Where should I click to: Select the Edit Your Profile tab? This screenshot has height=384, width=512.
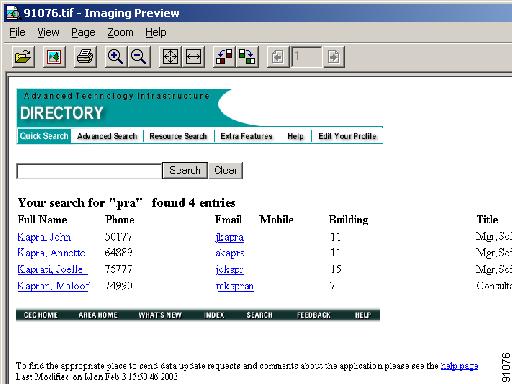(347, 136)
